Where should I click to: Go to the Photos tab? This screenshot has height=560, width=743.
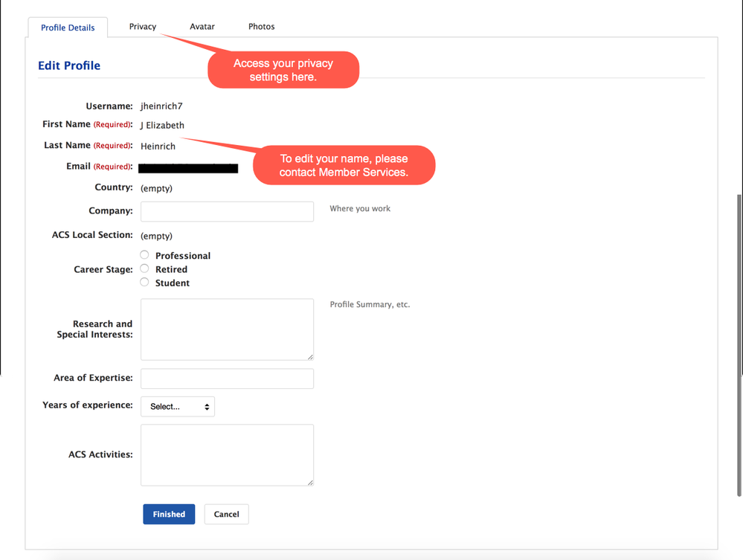(261, 27)
